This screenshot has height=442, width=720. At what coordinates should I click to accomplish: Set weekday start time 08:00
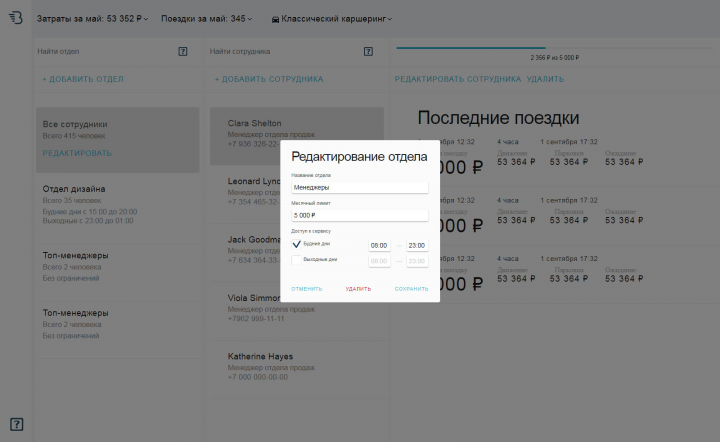(x=379, y=246)
